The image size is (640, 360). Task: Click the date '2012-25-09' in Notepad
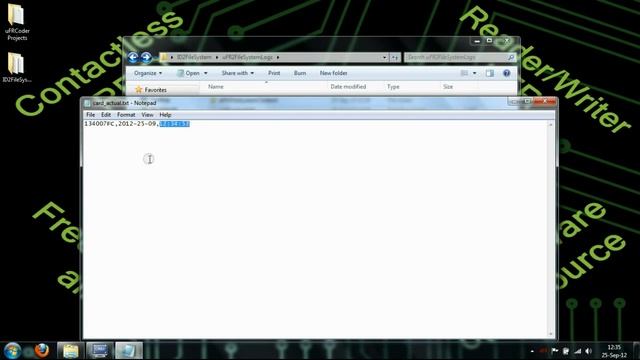click(137, 124)
